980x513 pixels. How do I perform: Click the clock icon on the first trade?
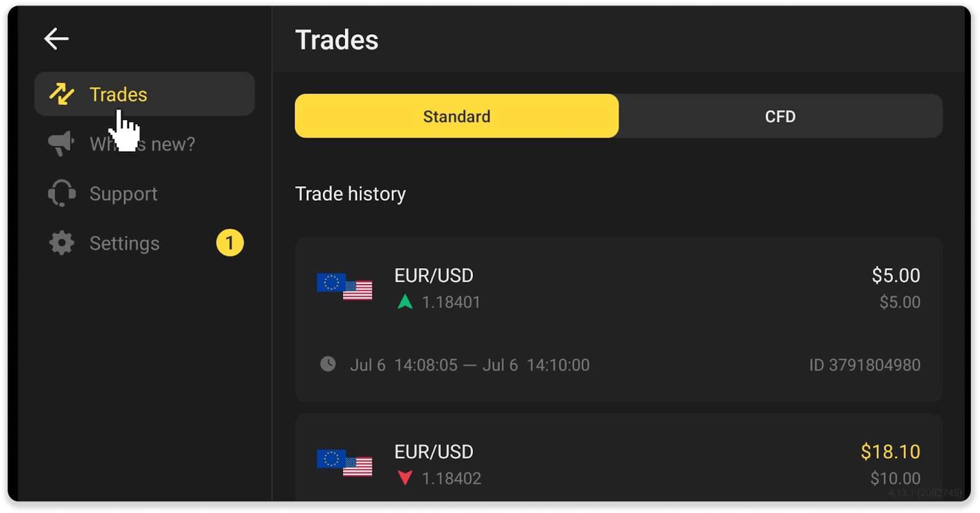(327, 364)
